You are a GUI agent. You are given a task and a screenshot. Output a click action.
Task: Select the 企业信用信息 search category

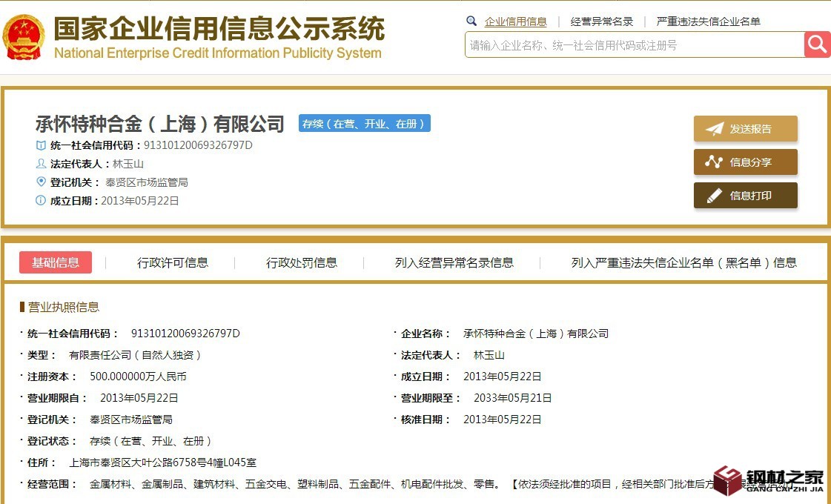point(515,21)
